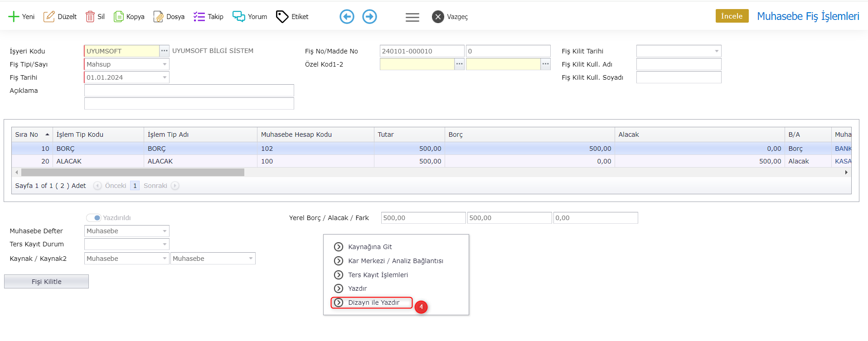Open the Fiş Kilit Tarihi dropdown
868x341 pixels.
click(x=717, y=51)
